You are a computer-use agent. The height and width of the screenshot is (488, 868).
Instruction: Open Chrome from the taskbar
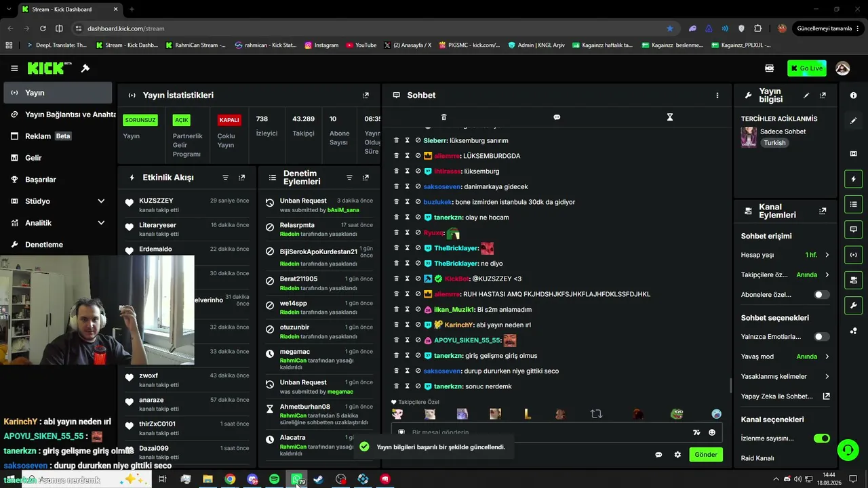pos(230,479)
